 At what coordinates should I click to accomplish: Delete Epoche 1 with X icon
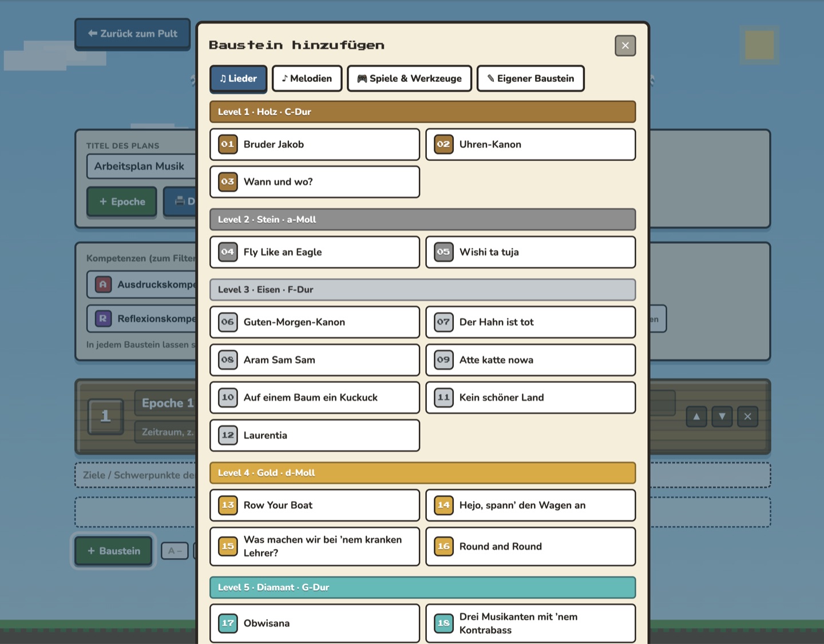click(x=748, y=416)
